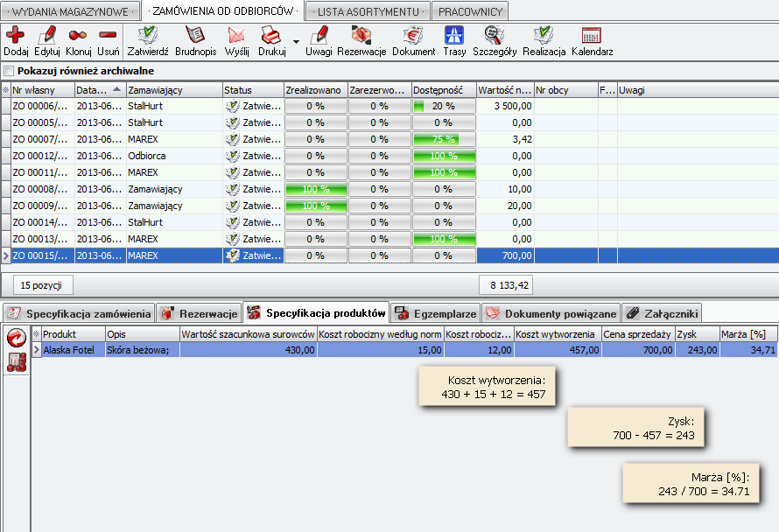779x532 pixels.
Task: Click the Dodaj (add) toolbar icon
Action: coord(15,36)
